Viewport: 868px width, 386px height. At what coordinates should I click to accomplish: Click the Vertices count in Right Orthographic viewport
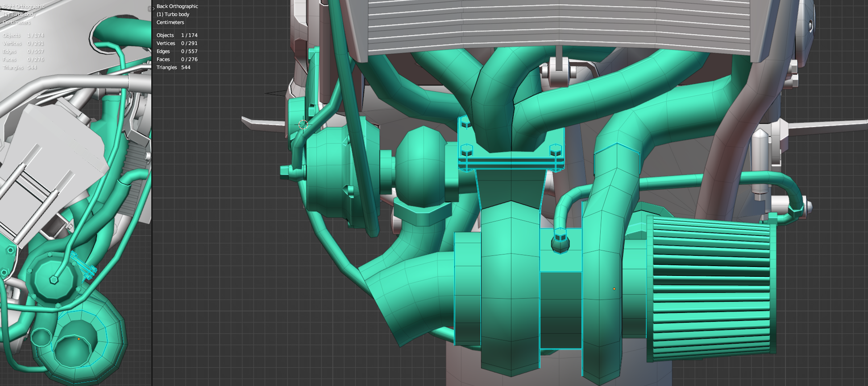(35, 43)
